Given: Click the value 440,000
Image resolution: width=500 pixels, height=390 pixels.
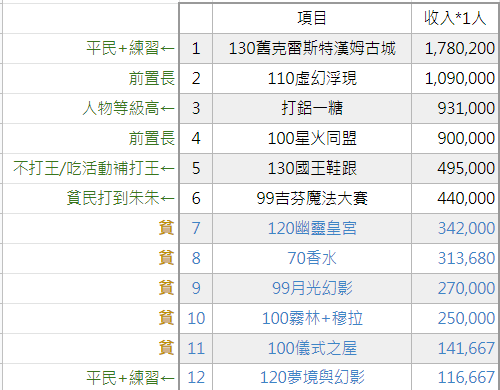Looking at the screenshot, I should 466,198.
